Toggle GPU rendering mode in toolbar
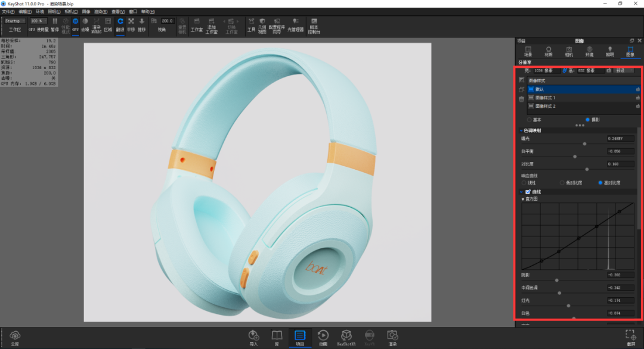The width and height of the screenshot is (644, 349). [75, 25]
